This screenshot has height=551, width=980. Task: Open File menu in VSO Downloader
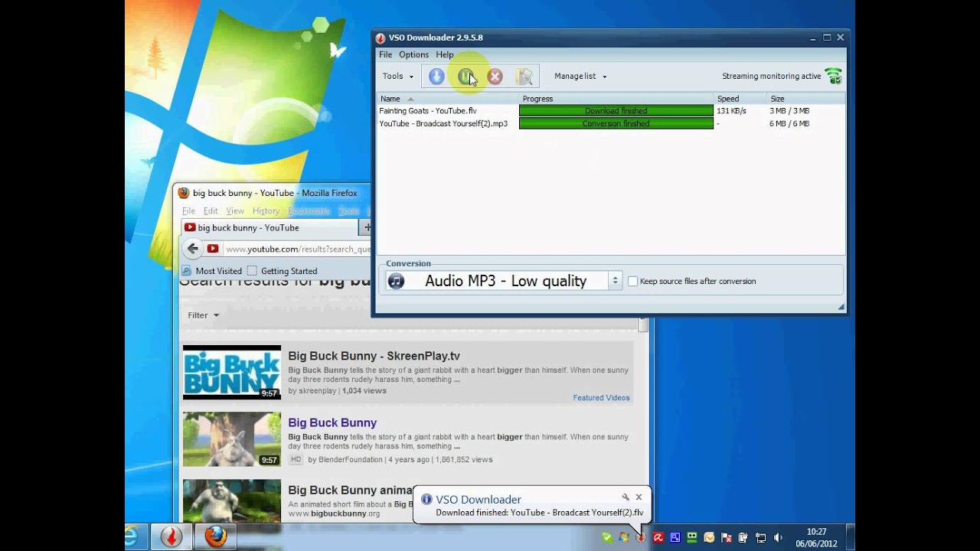(385, 55)
